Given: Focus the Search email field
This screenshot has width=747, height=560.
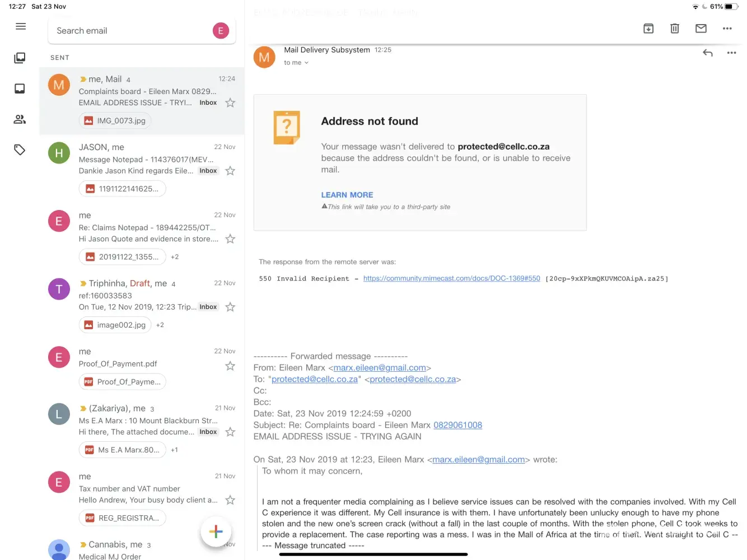Looking at the screenshot, I should tap(142, 31).
